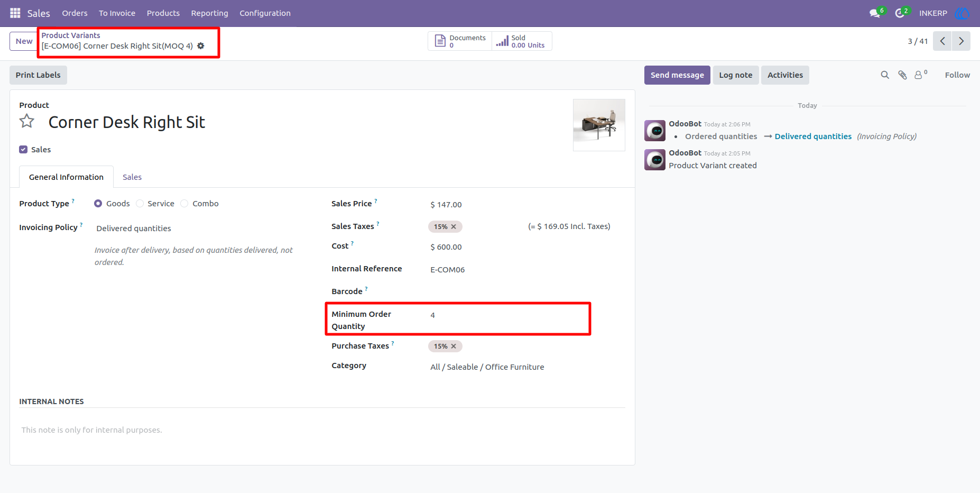Click Print Labels button

(38, 75)
